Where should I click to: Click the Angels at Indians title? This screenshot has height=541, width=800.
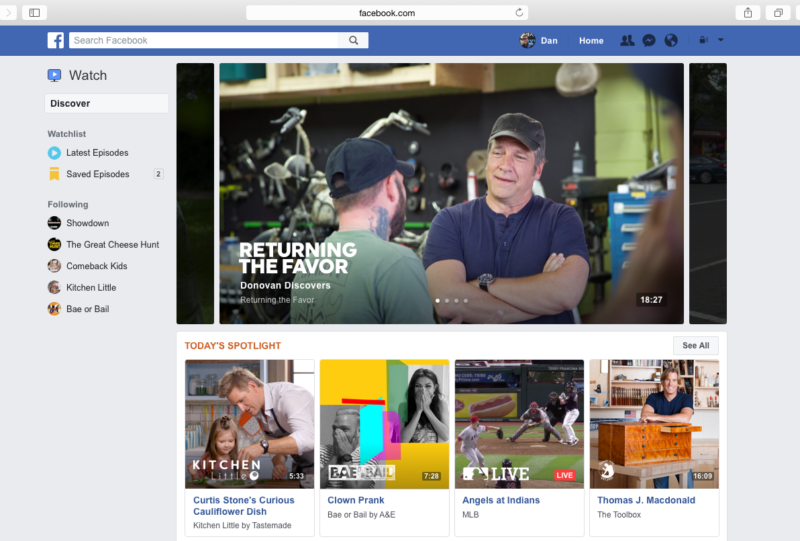click(x=501, y=500)
